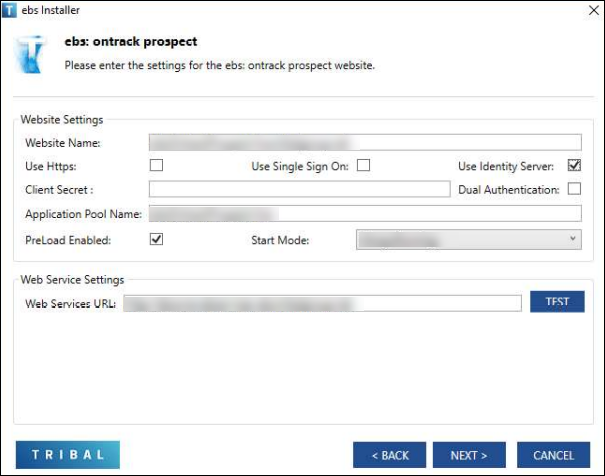Click the 'Client Secret :' label
Viewport: 605px width, 476px height.
pos(59,190)
